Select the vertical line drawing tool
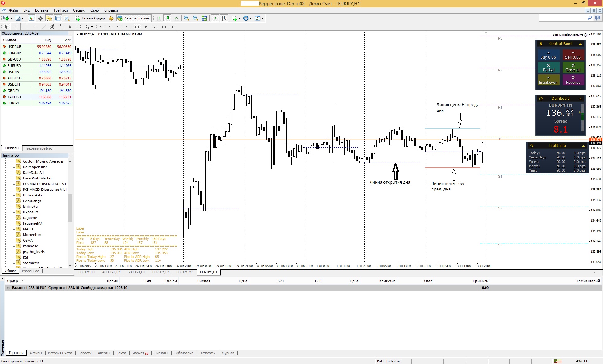Image resolution: width=603 pixels, height=364 pixels. click(26, 27)
